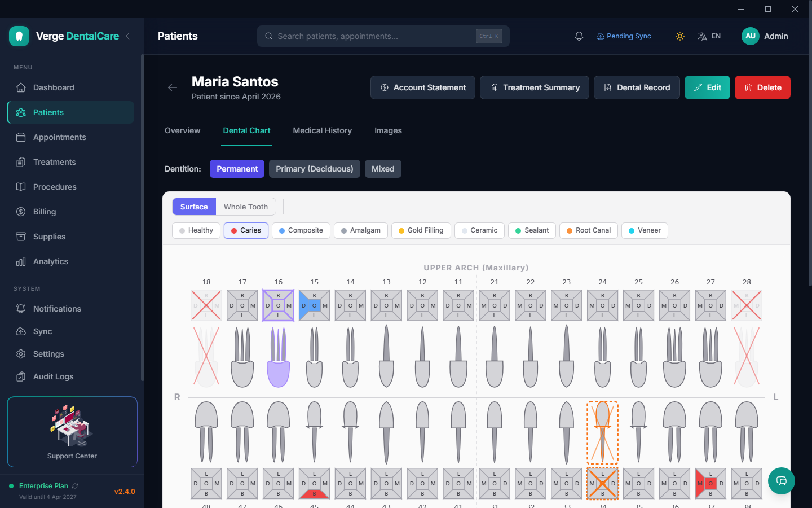The image size is (812, 508).
Task: Select upper tooth 11 illustration
Action: point(458,357)
